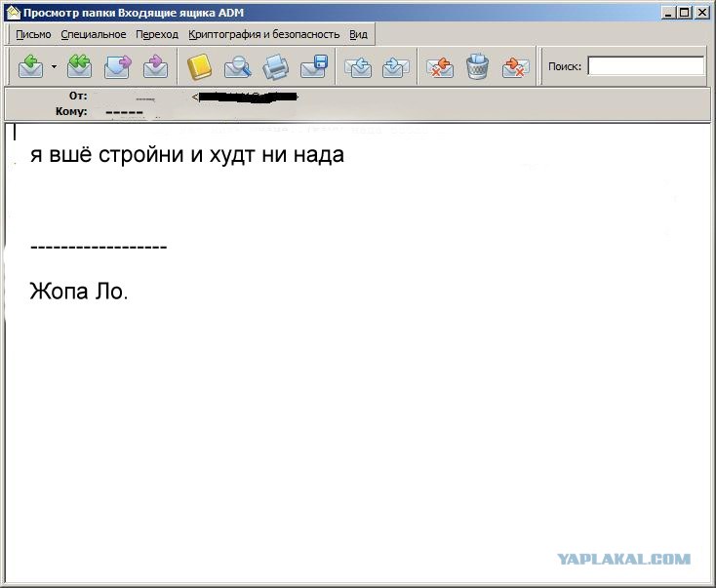Click the trash bin delete icon
The image size is (716, 588).
pos(478,66)
